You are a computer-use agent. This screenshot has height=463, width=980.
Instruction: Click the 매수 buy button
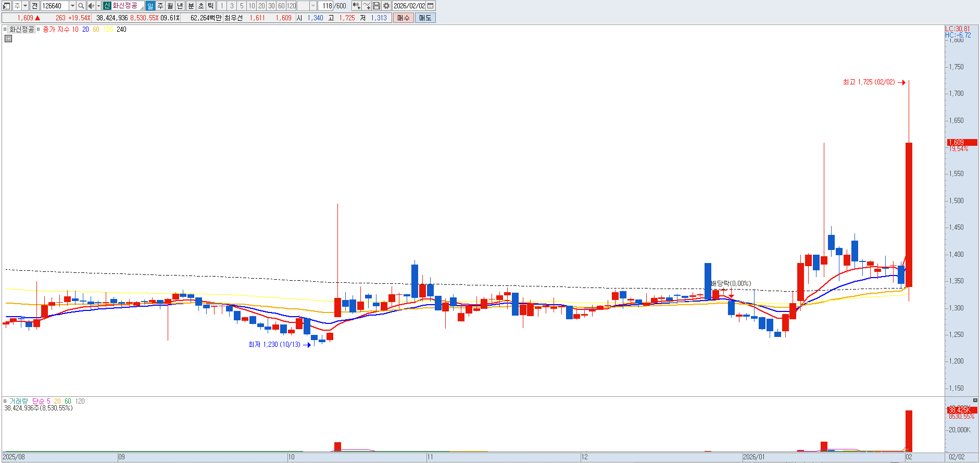(403, 18)
